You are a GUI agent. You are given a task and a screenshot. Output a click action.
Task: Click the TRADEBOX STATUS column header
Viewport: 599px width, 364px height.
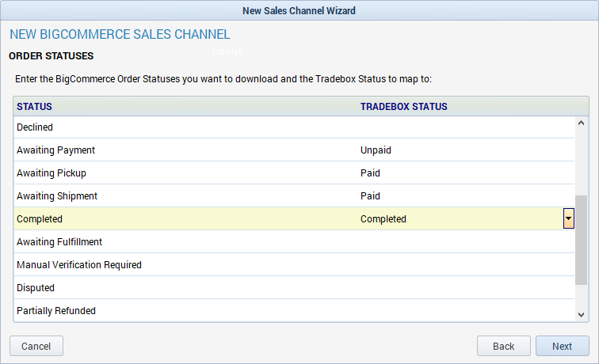click(473, 107)
